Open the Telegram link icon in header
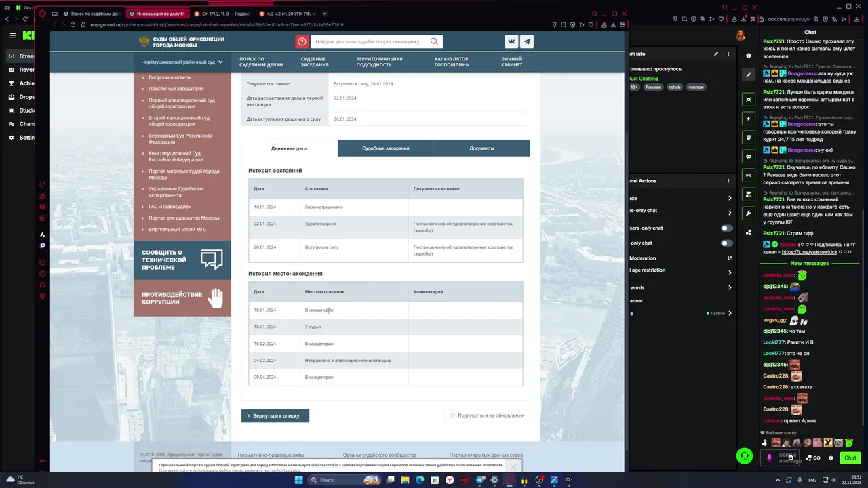 (527, 41)
